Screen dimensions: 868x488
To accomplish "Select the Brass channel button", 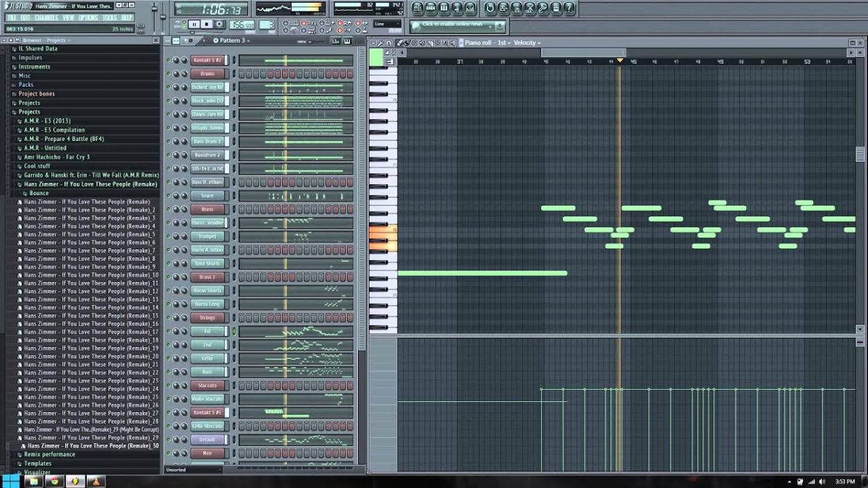I will pyautogui.click(x=207, y=210).
